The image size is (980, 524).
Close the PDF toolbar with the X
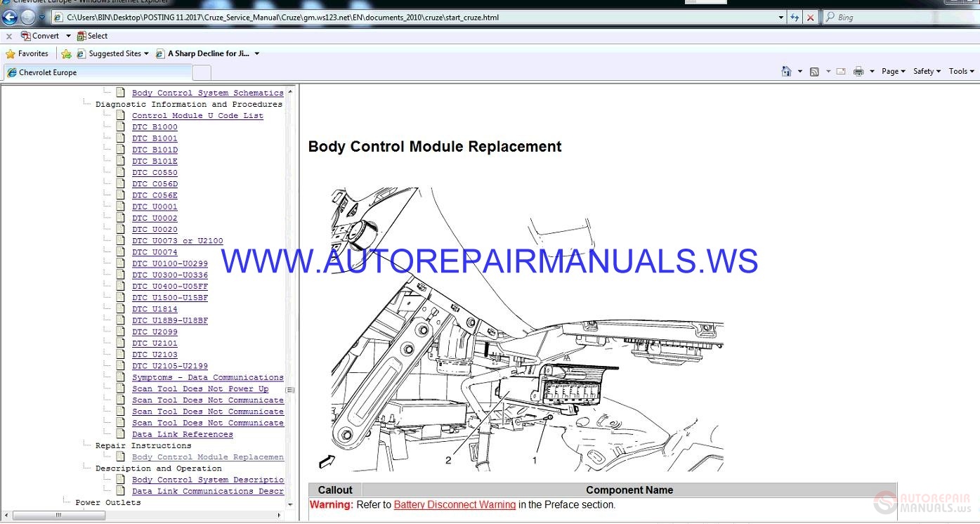tap(9, 36)
